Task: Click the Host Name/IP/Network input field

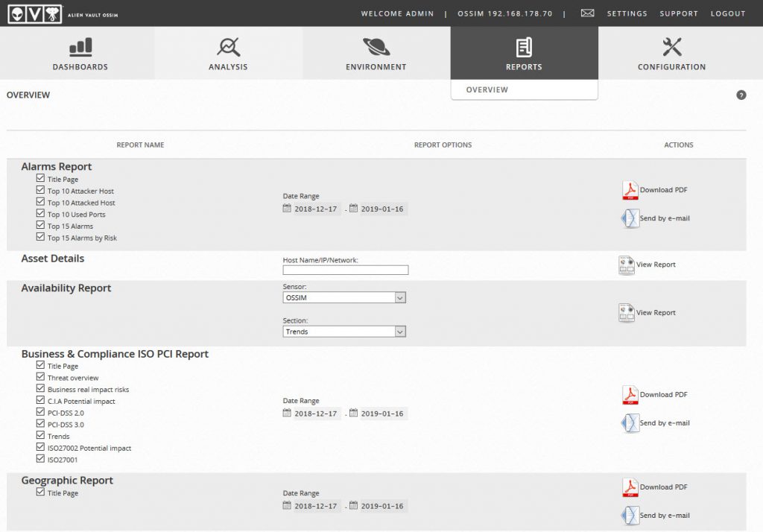Action: tap(345, 270)
